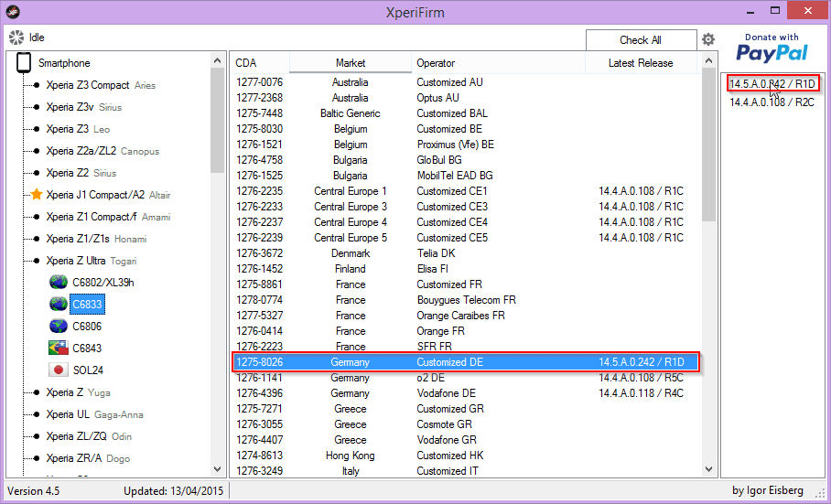Screen dimensions: 831x504
Task: Select Xperia Z1/Z1s Honami
Action: coord(96,239)
